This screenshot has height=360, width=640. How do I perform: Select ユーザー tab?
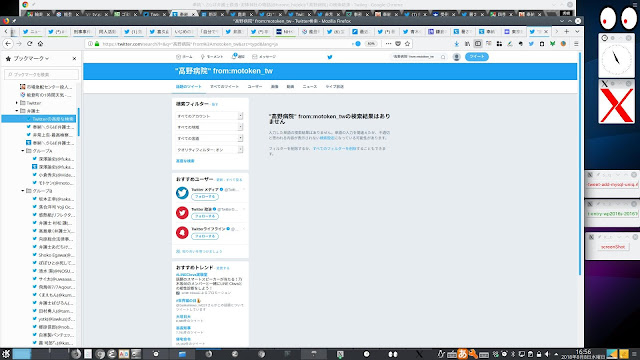255,87
